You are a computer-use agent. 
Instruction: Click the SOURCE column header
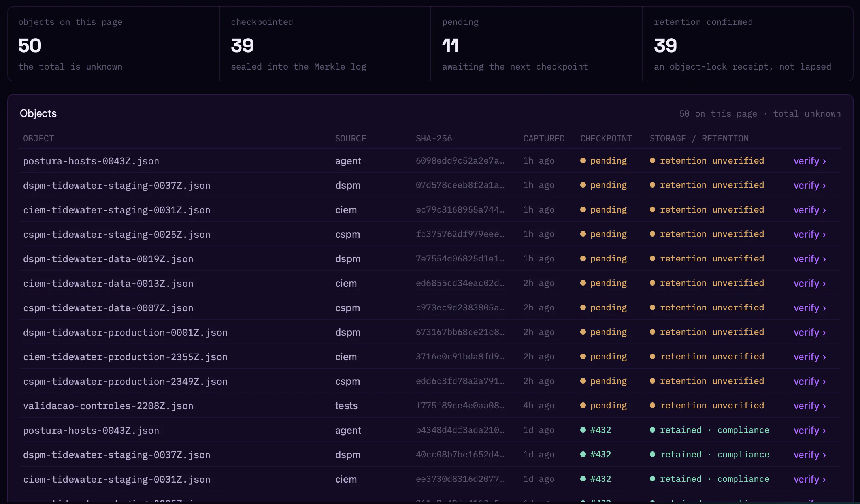351,139
